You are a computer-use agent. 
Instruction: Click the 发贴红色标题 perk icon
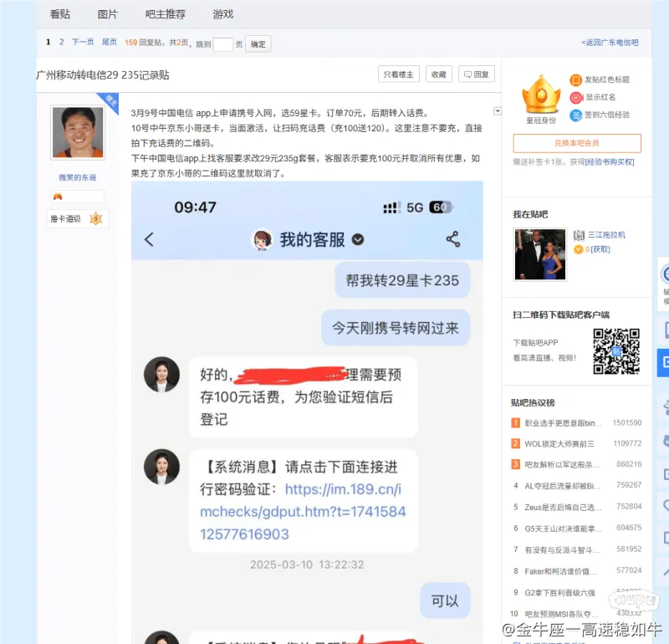tap(575, 79)
